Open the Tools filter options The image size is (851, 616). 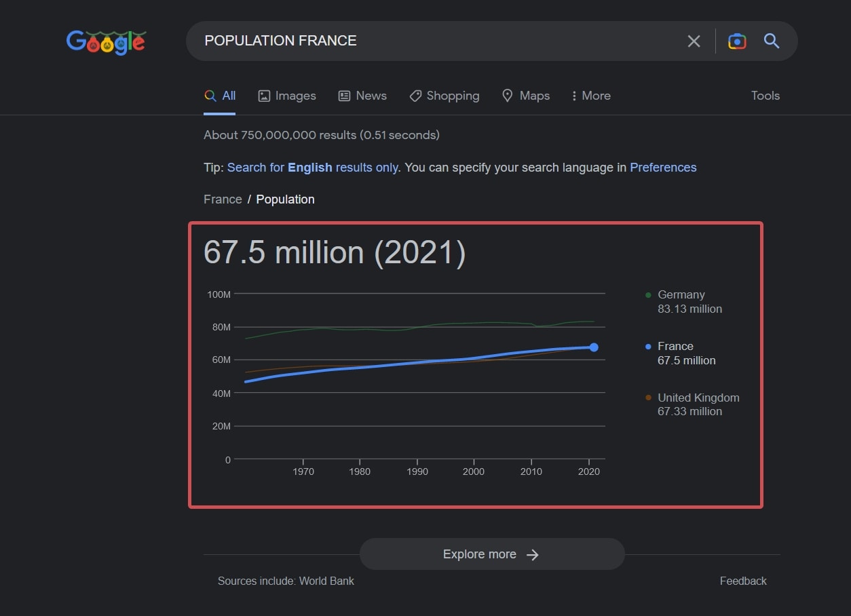pyautogui.click(x=765, y=96)
